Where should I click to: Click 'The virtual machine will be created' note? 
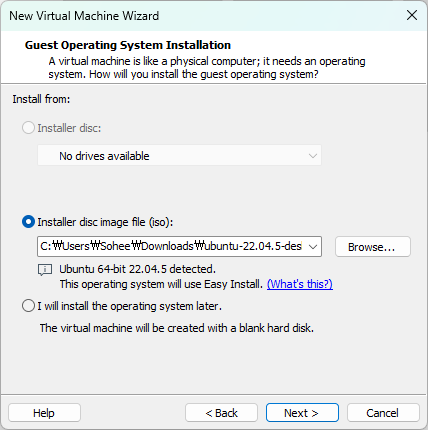point(177,328)
